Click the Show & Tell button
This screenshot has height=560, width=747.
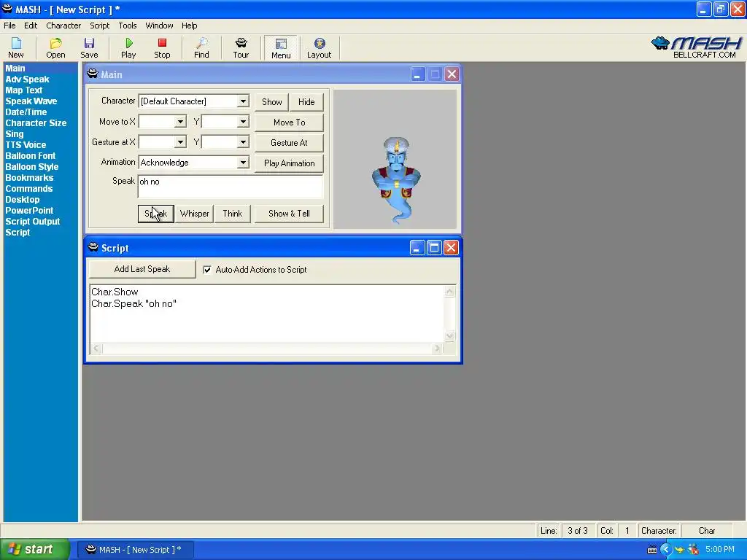289,214
